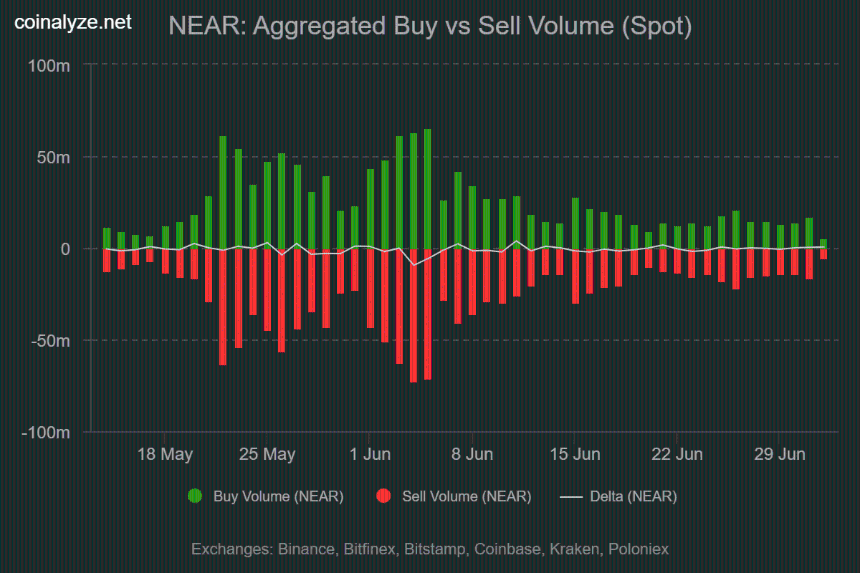Click the white Delta line legend marker

coord(571,497)
